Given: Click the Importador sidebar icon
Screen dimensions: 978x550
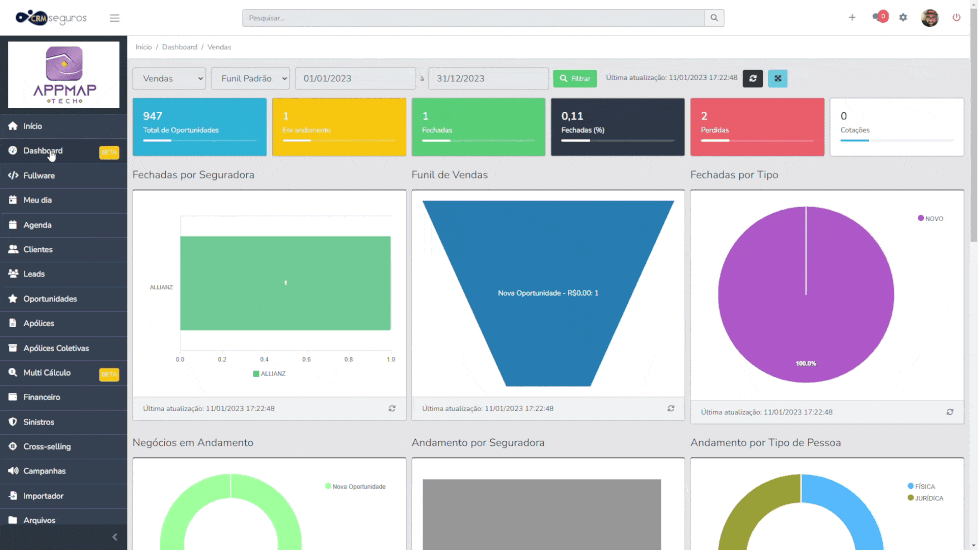Looking at the screenshot, I should (13, 496).
